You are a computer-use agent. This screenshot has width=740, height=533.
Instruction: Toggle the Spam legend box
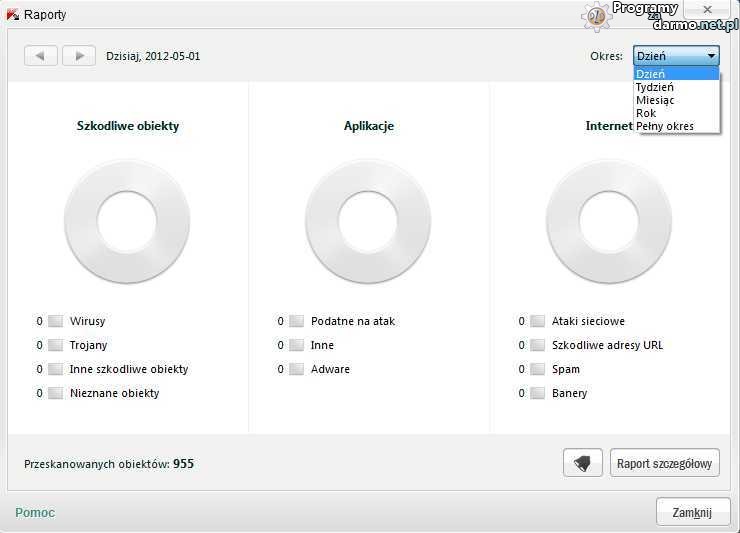coord(538,369)
